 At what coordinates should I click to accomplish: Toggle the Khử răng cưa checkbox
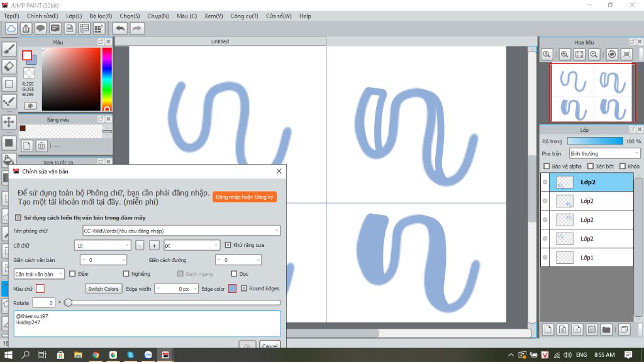click(x=228, y=245)
